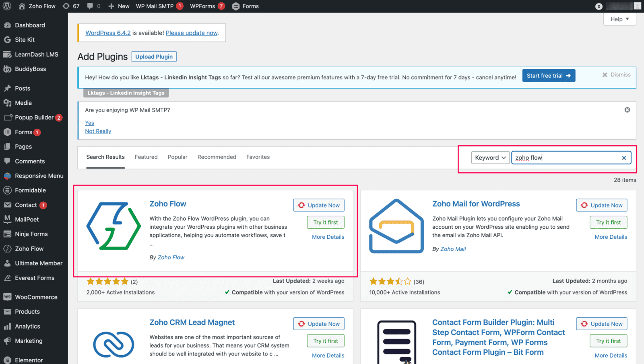Image resolution: width=644 pixels, height=364 pixels.
Task: Open MailPoet sidebar icon
Action: (x=7, y=219)
